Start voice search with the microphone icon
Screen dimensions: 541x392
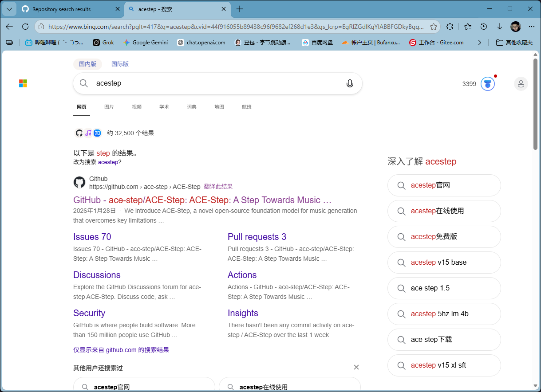click(350, 83)
